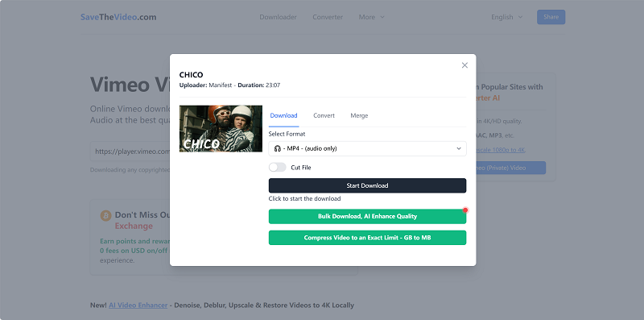Click the CHICO video thumbnail
644x320 pixels.
coord(221,129)
